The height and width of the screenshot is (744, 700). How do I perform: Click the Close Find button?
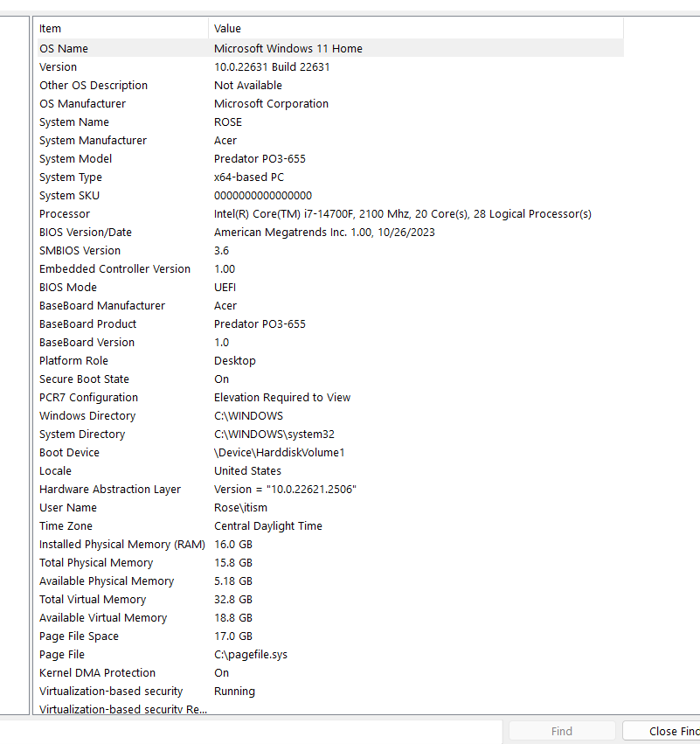tap(662, 731)
